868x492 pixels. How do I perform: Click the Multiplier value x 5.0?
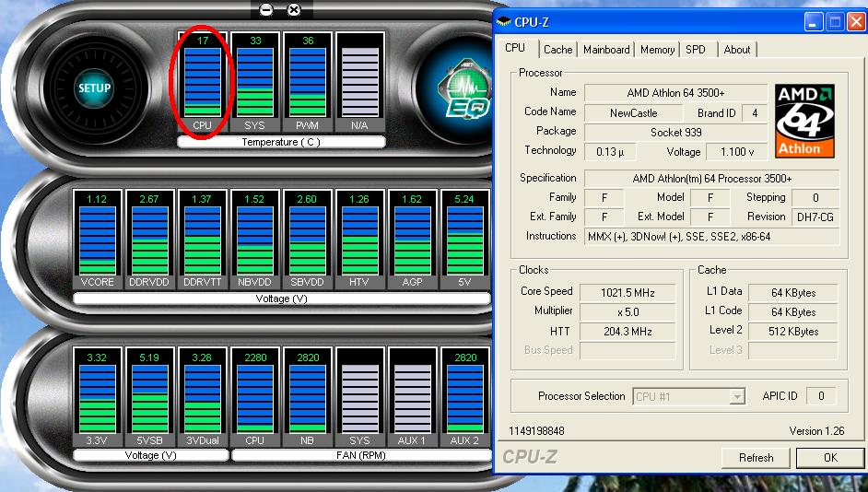pos(628,312)
